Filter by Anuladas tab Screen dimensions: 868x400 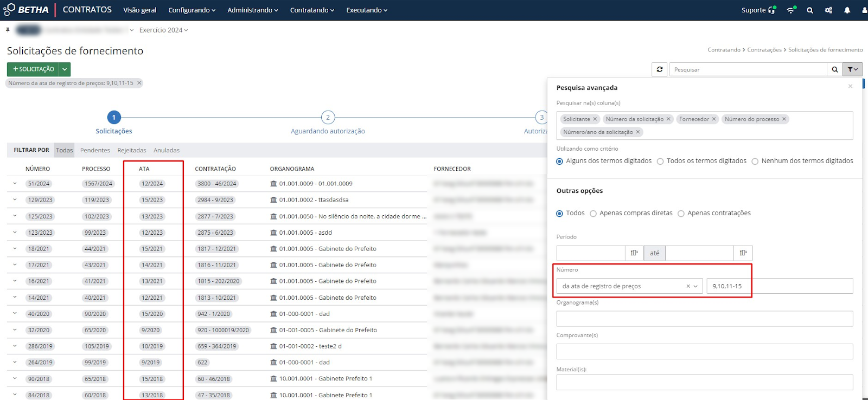pos(167,150)
